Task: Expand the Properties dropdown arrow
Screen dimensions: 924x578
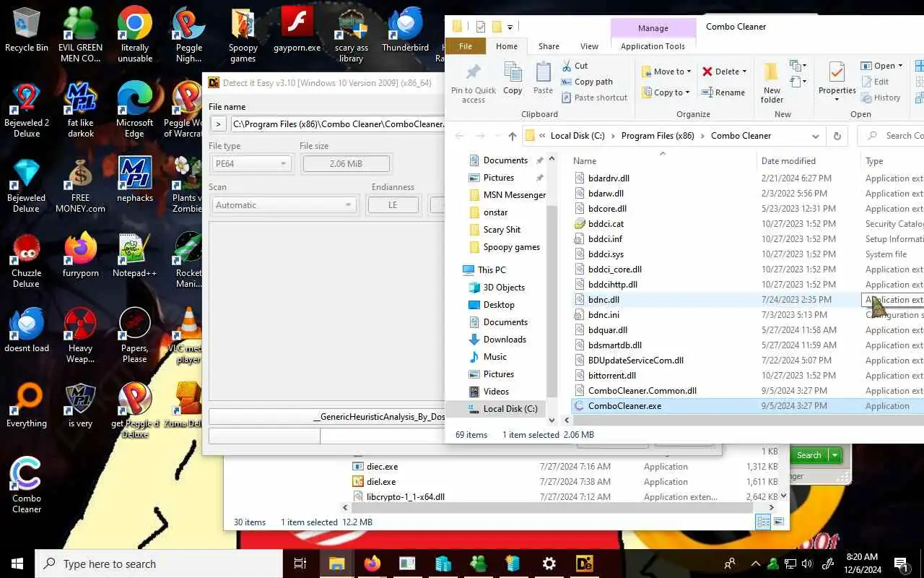Action: click(x=837, y=100)
